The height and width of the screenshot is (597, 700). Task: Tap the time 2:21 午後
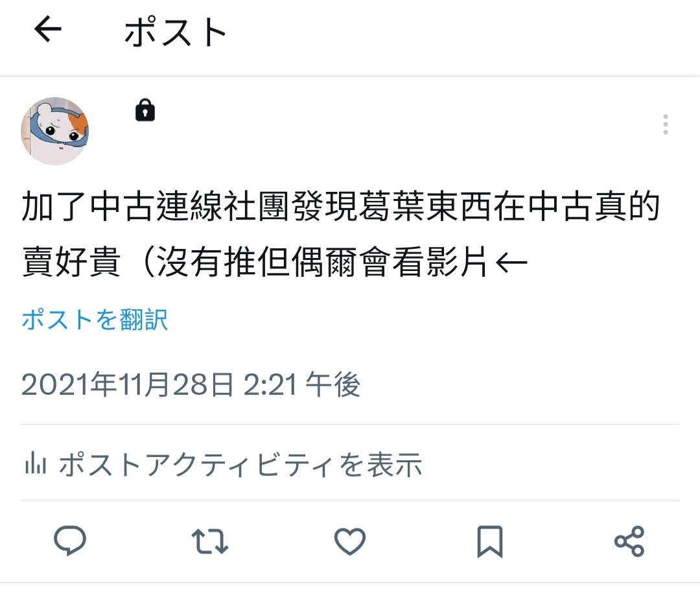click(302, 384)
